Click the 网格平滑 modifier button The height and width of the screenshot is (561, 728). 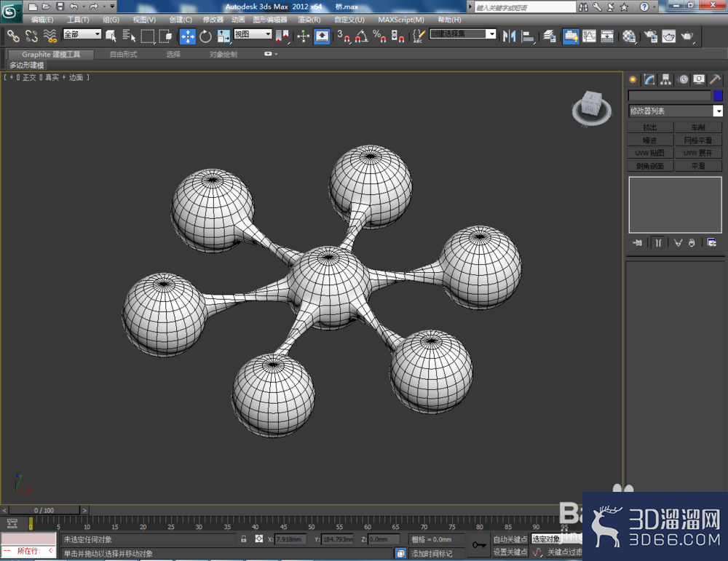[x=698, y=140]
